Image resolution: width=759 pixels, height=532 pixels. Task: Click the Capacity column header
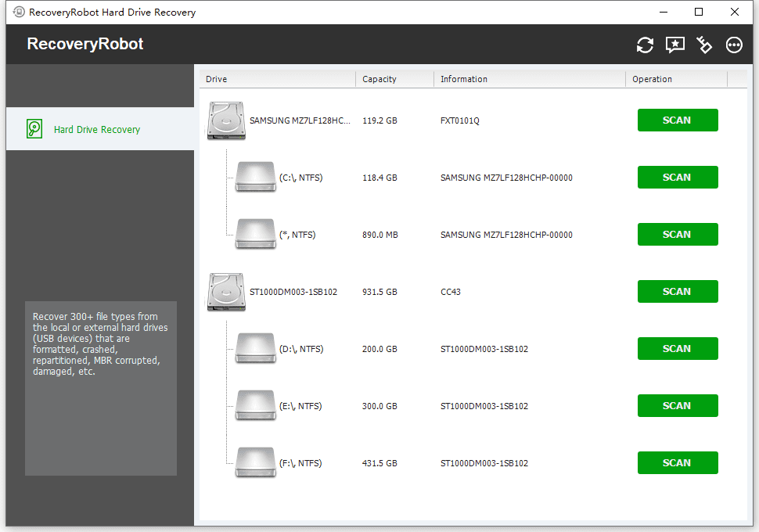click(x=379, y=79)
